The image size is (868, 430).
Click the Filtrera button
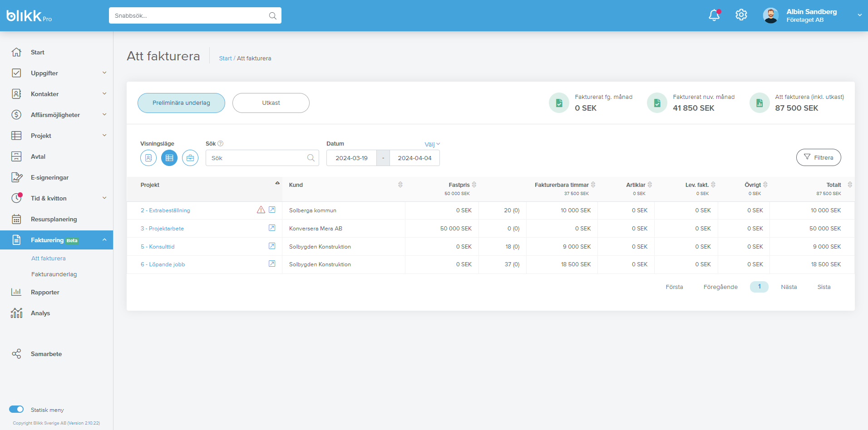click(819, 157)
